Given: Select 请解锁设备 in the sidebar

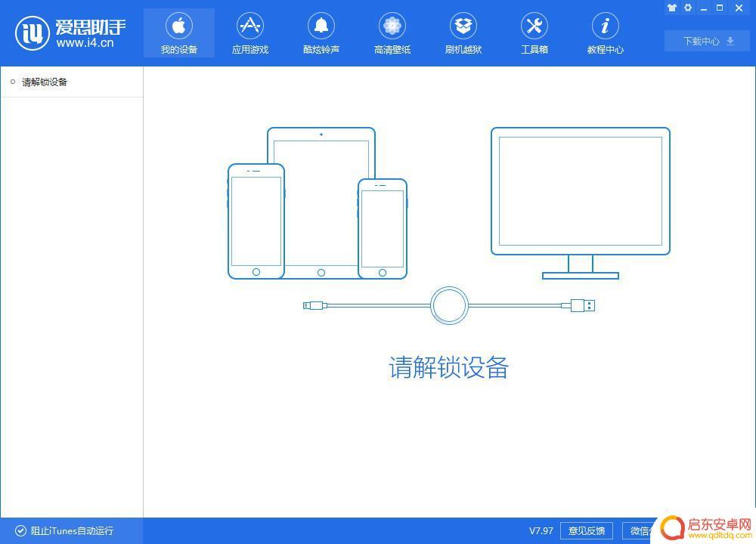Looking at the screenshot, I should pos(72,82).
